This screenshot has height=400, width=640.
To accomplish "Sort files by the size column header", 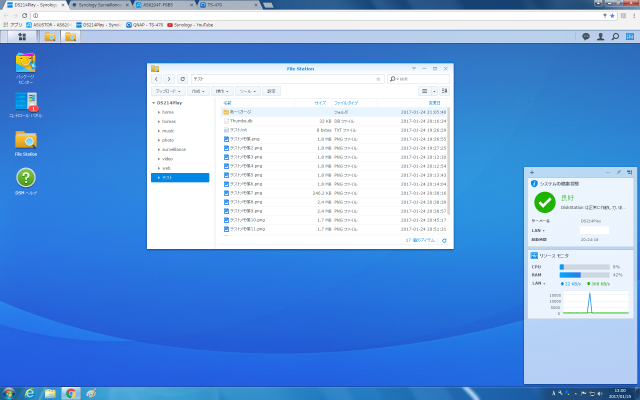I will (x=320, y=102).
